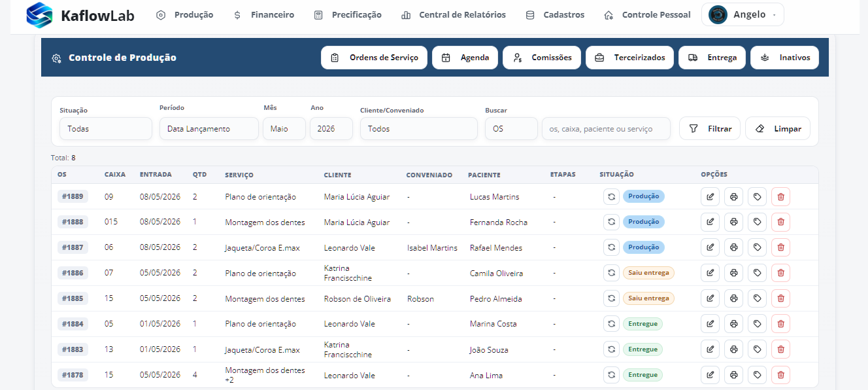Screen dimensions: 868x390
Task: Delete order #1888
Action: click(780, 222)
